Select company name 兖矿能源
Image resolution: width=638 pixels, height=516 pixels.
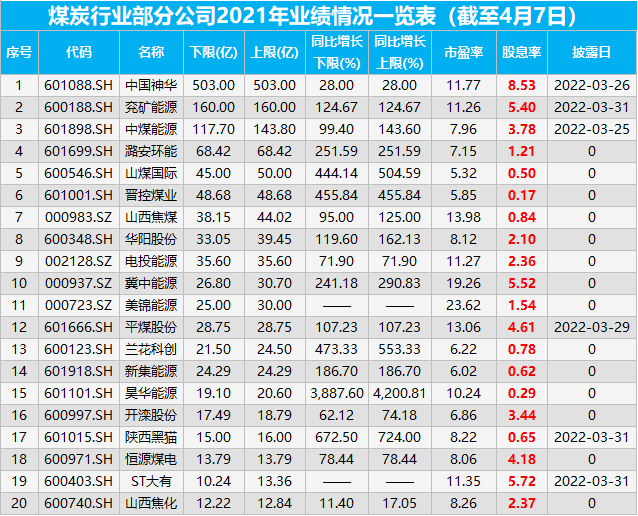point(151,107)
